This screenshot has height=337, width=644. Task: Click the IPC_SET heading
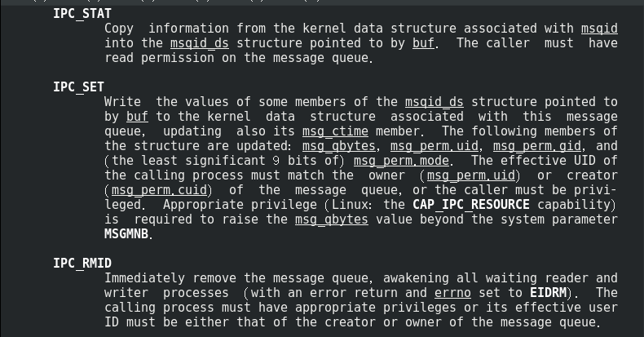pyautogui.click(x=78, y=87)
